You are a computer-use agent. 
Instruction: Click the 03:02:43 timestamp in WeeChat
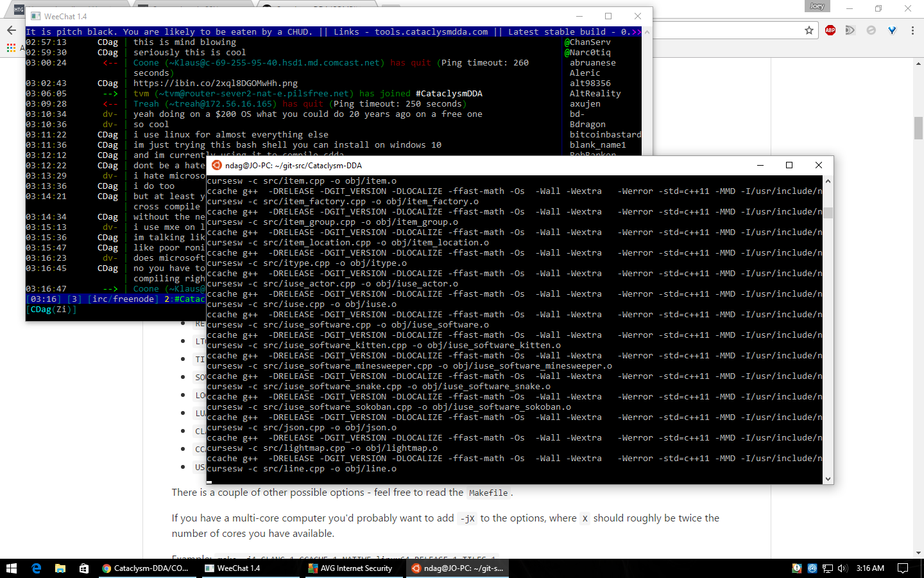point(46,83)
